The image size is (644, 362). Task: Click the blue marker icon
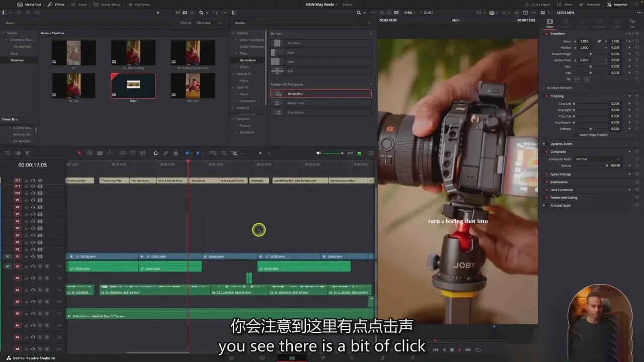198,153
